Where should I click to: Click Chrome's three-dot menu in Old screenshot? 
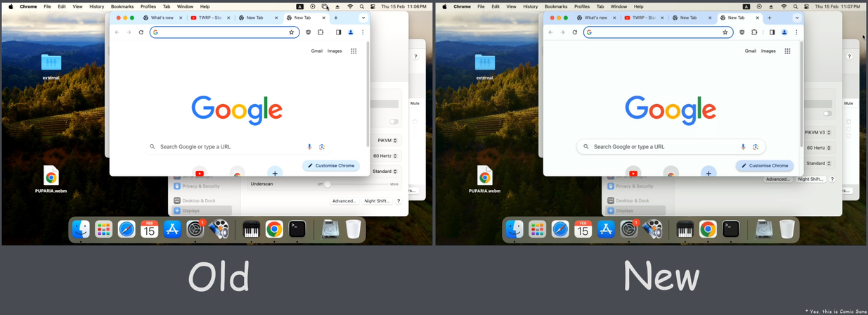tap(363, 32)
